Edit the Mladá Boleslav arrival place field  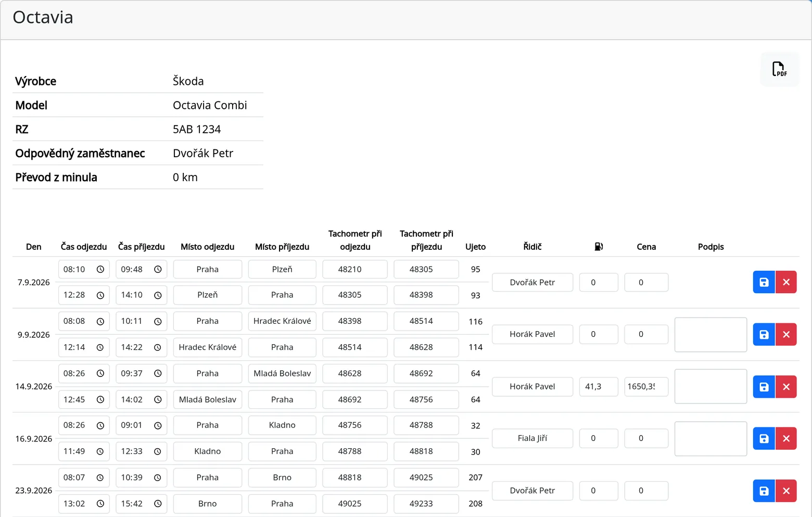click(282, 373)
